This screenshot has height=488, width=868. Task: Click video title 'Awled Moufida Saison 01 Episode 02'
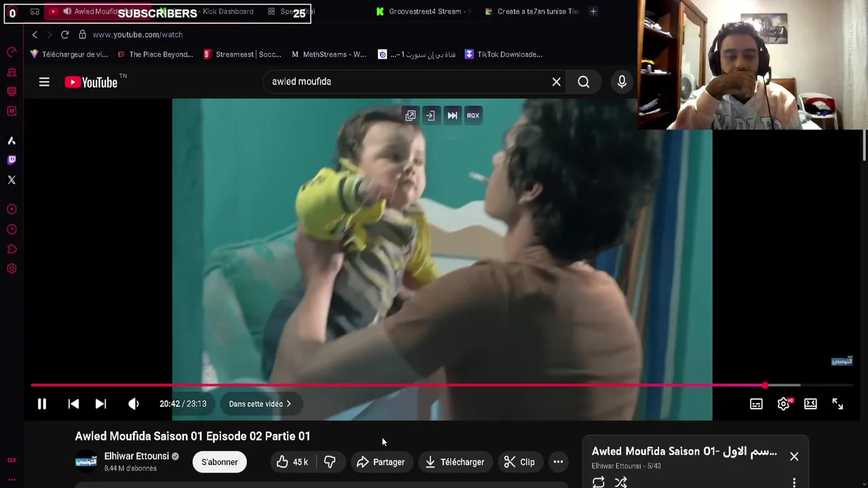(x=193, y=436)
